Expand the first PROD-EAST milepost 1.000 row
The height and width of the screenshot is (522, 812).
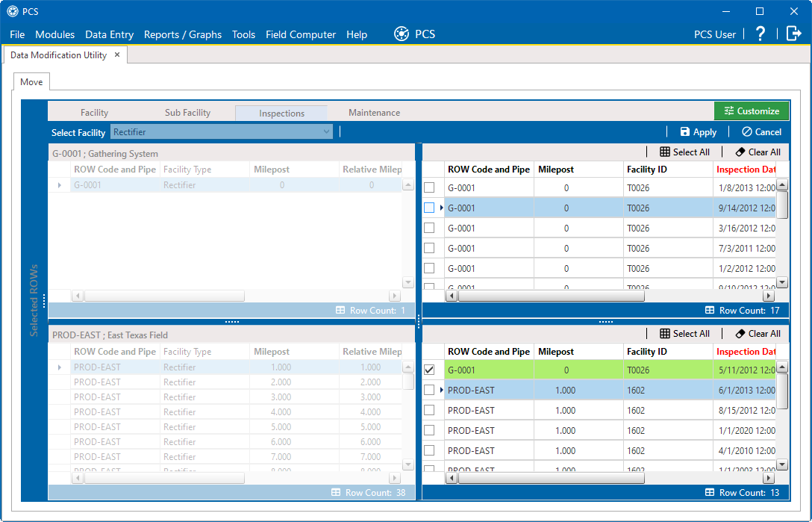(60, 367)
